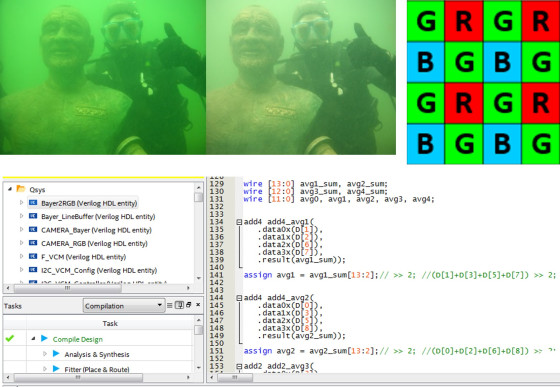Click the green check mark by Compile Design
Image resolution: width=560 pixels, height=387 pixels.
point(10,338)
